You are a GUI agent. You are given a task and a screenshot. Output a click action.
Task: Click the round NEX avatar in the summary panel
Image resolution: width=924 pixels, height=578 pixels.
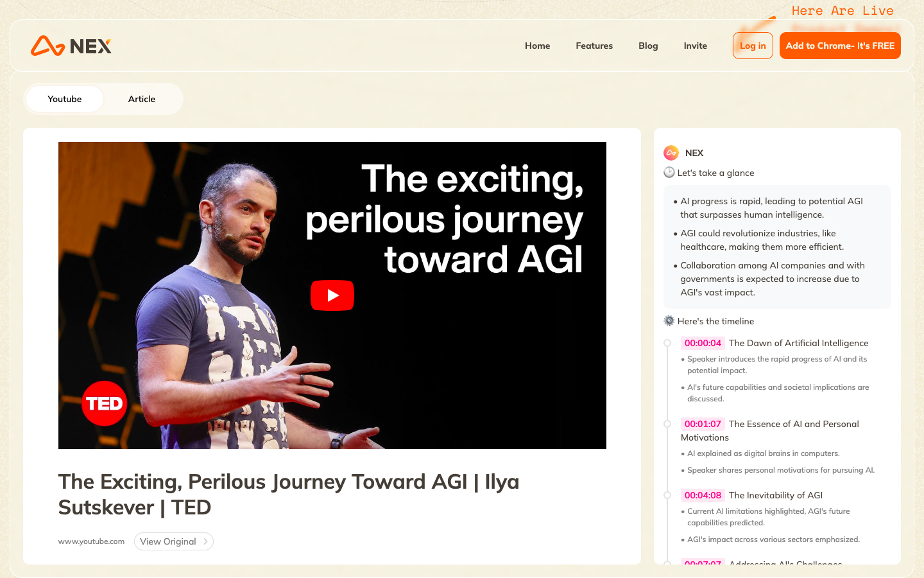pyautogui.click(x=671, y=153)
